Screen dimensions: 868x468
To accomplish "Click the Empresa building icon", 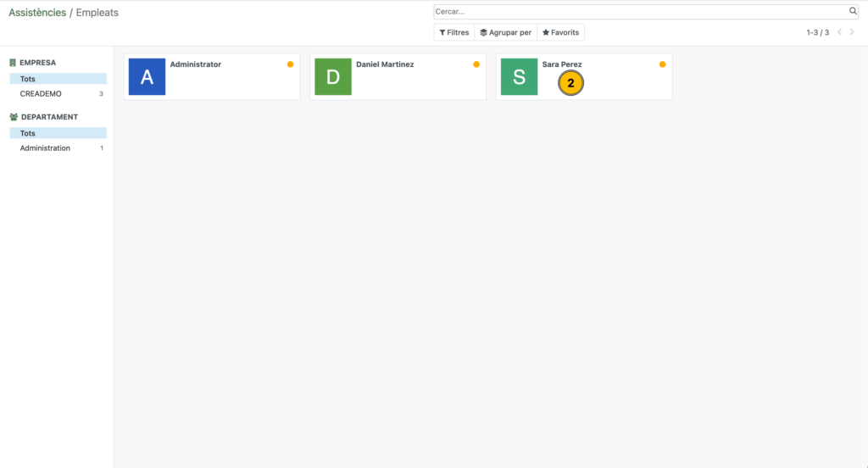I will tap(13, 63).
